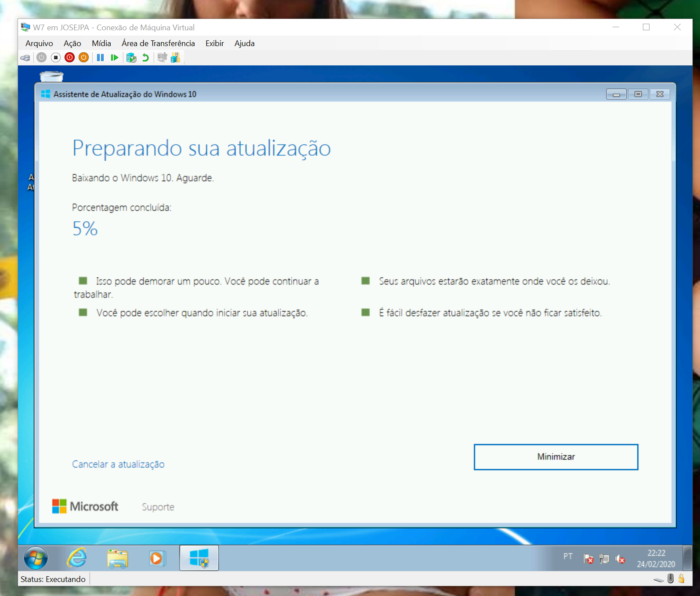
Task: Open Windows Explorer folder on taskbar
Action: point(117,558)
